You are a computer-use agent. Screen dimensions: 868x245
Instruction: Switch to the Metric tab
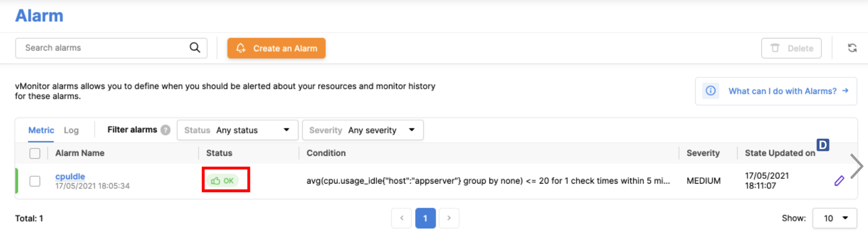click(x=41, y=130)
